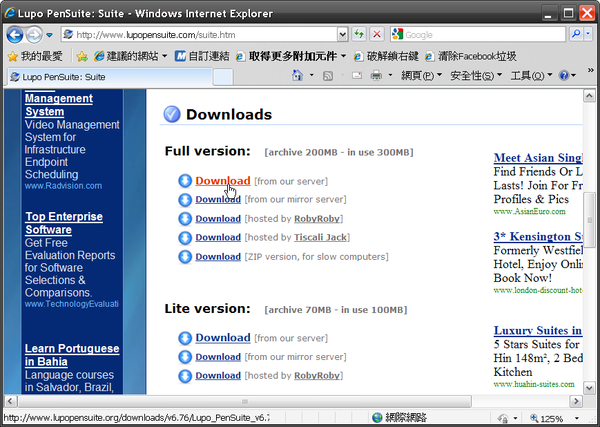Open 建議的網站 suggested sites dropdown
This screenshot has height=427, width=600.
[x=130, y=57]
